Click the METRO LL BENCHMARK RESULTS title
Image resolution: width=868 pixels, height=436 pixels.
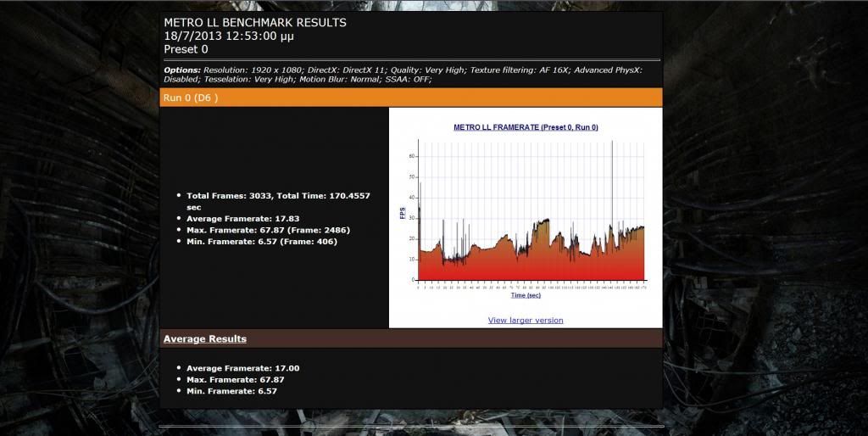254,23
